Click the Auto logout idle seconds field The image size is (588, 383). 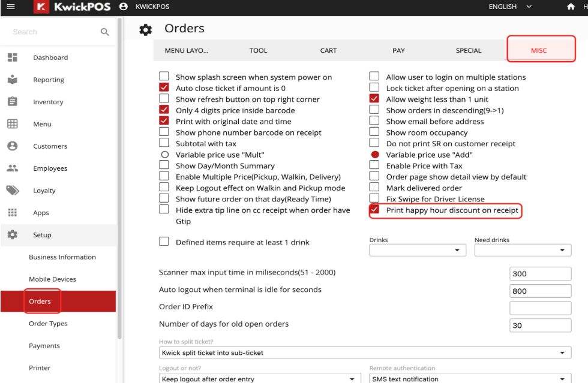(x=541, y=291)
